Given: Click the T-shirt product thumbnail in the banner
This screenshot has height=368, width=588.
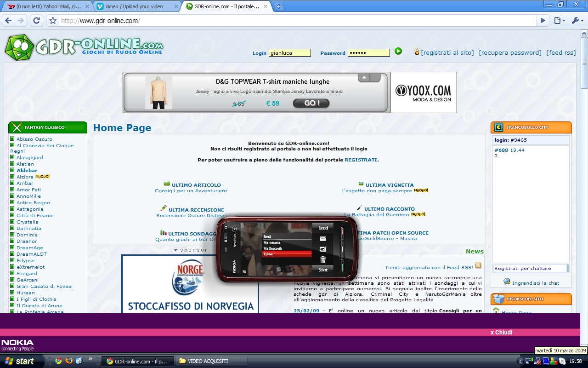Looking at the screenshot, I should [158, 92].
